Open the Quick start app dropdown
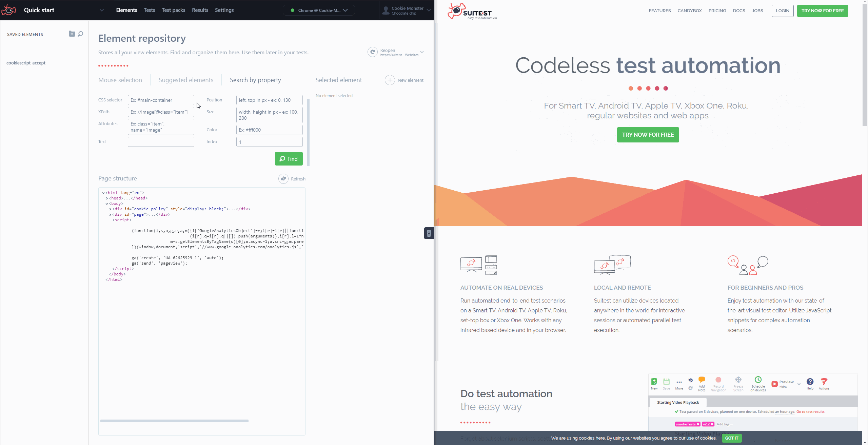Image resolution: width=868 pixels, height=445 pixels. pos(102,10)
